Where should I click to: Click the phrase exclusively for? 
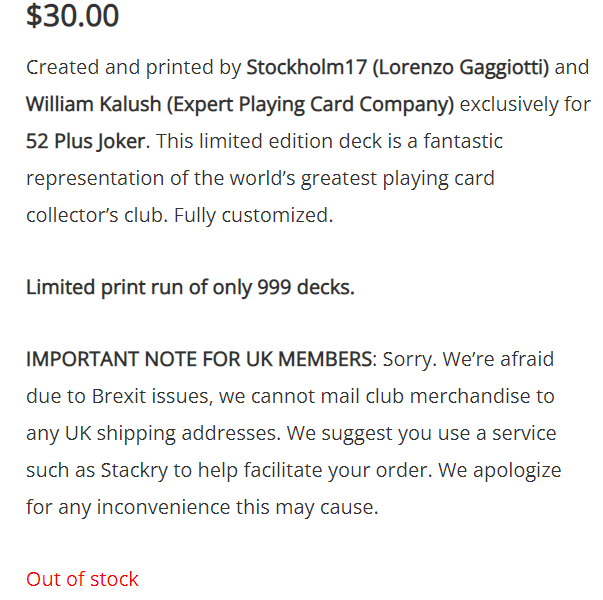pos(525,104)
